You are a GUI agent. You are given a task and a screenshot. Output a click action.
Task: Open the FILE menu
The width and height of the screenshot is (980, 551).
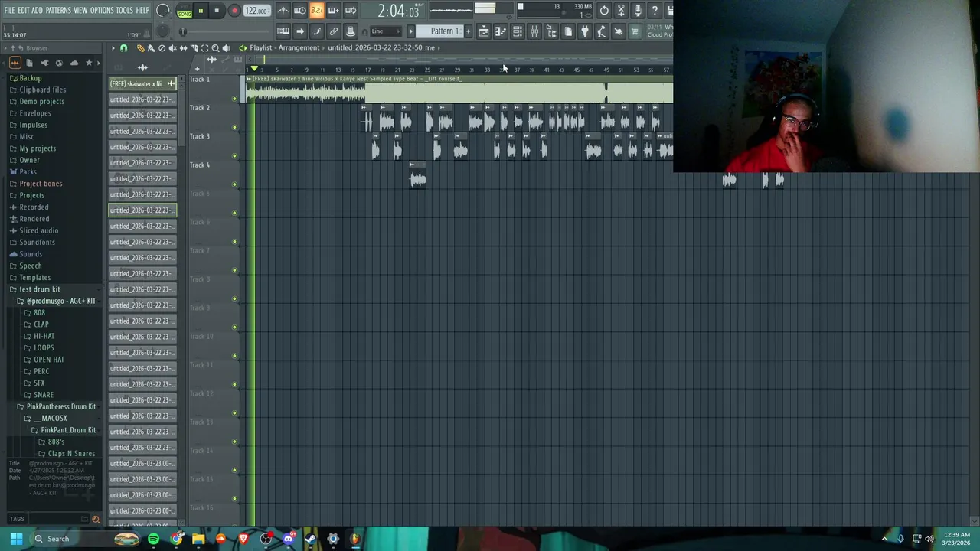tap(9, 11)
